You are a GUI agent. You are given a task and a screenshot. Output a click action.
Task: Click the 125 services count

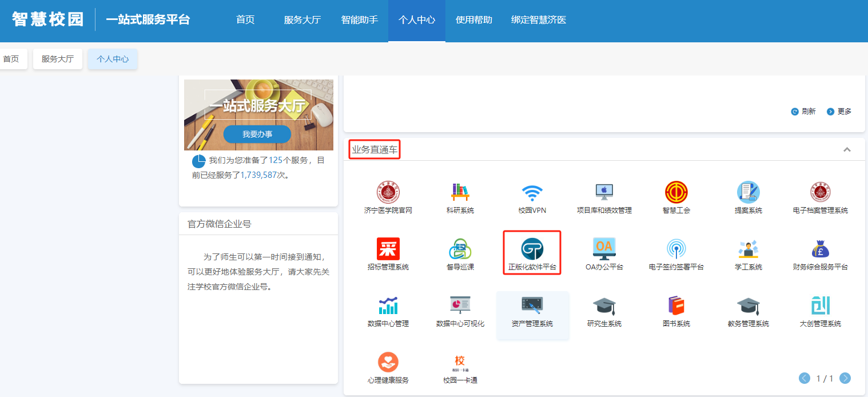pos(276,160)
